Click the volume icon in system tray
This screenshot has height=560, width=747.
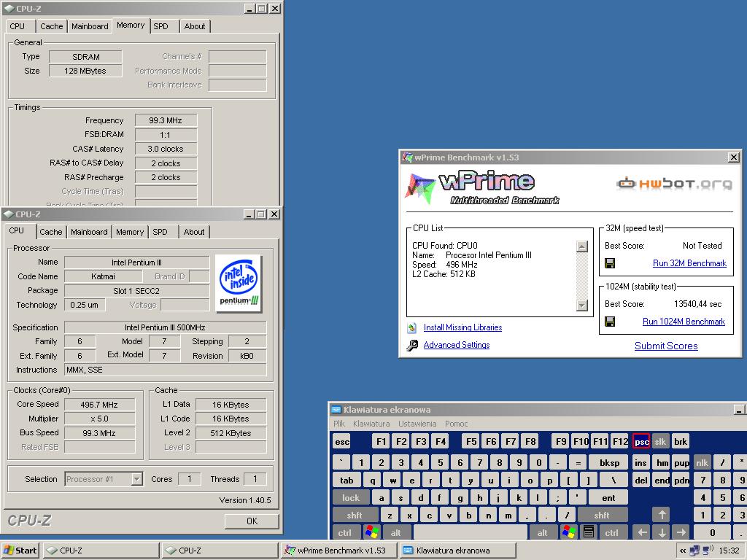coord(707,550)
